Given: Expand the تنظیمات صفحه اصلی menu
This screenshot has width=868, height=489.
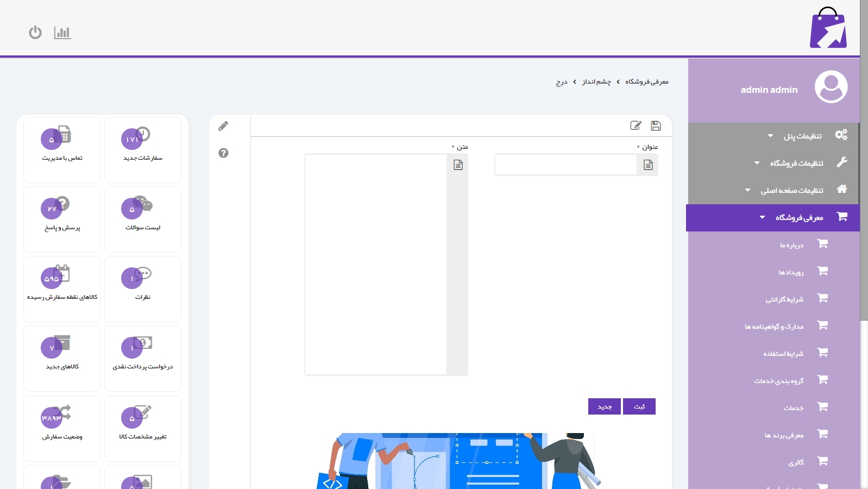Looking at the screenshot, I should 791,190.
